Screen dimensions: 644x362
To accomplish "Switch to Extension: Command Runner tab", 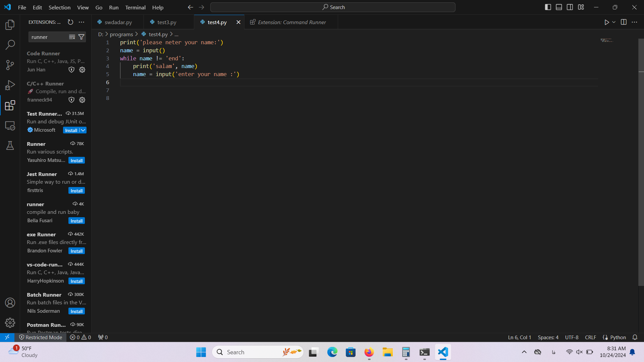I will pos(291,22).
